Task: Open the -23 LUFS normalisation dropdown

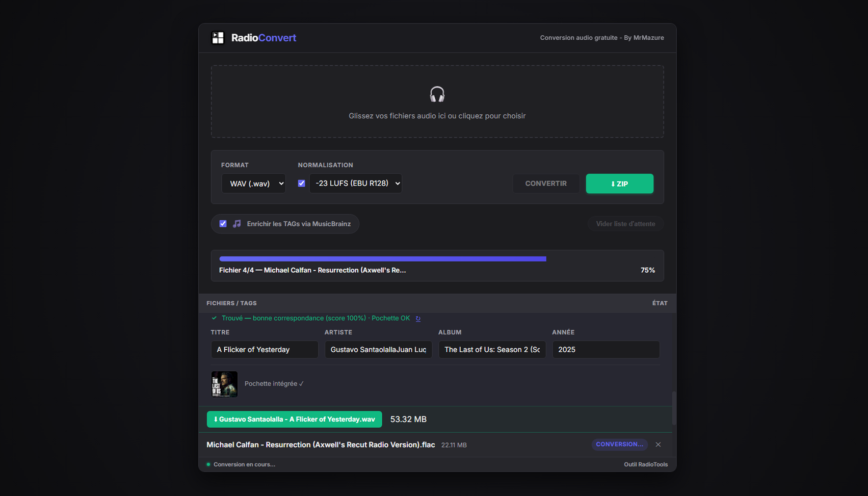Action: point(355,184)
